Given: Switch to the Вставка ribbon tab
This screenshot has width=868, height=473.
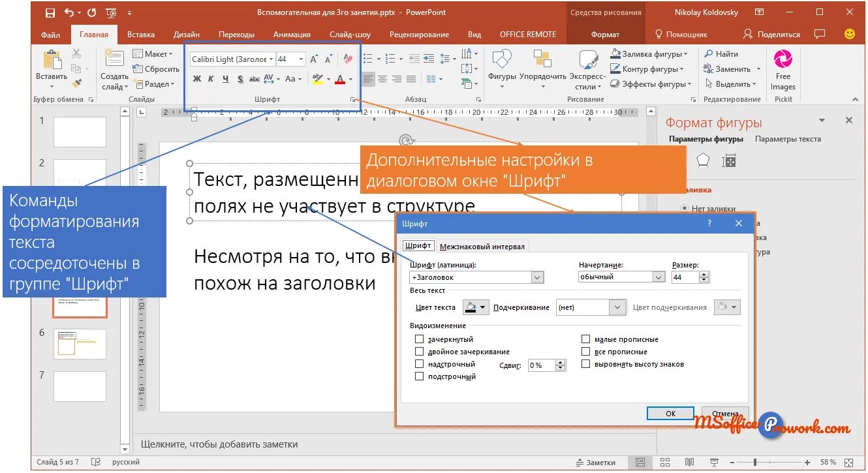Looking at the screenshot, I should [141, 35].
